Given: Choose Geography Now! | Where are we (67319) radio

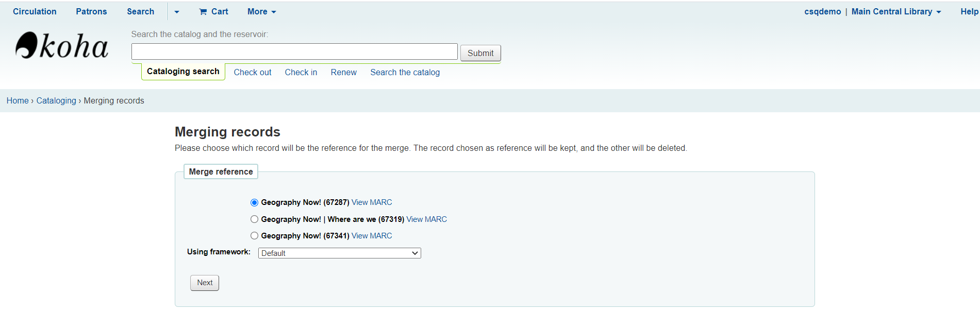Looking at the screenshot, I should (x=254, y=219).
